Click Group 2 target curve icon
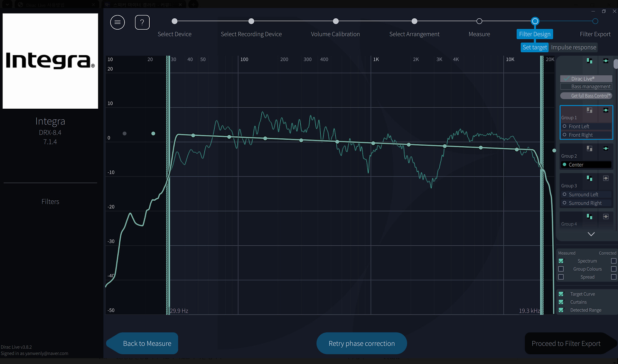This screenshot has height=364, width=618. tap(606, 149)
